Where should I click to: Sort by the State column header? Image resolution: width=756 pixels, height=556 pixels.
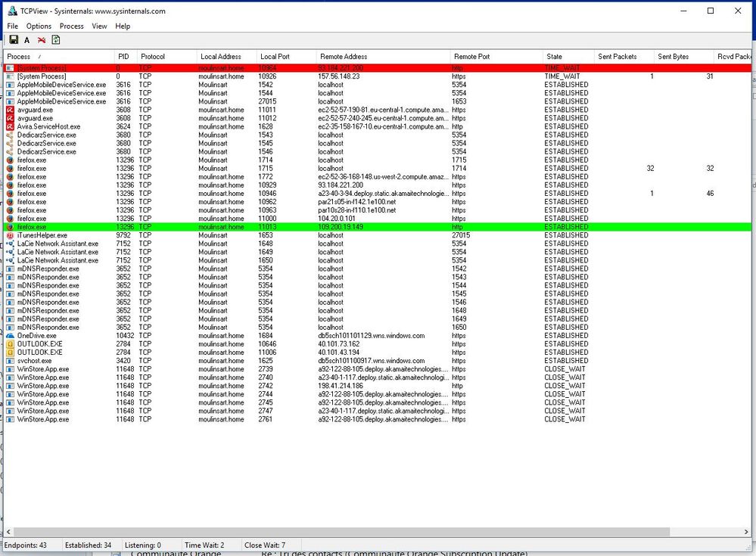pos(568,57)
